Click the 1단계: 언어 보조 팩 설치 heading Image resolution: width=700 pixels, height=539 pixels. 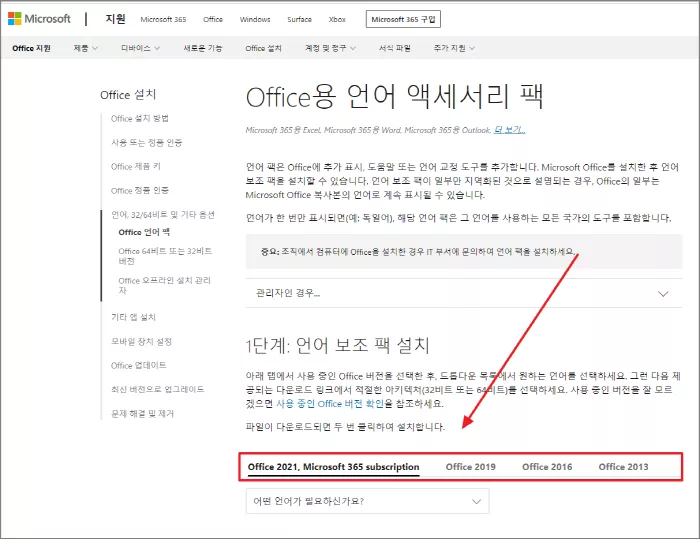pos(338,345)
